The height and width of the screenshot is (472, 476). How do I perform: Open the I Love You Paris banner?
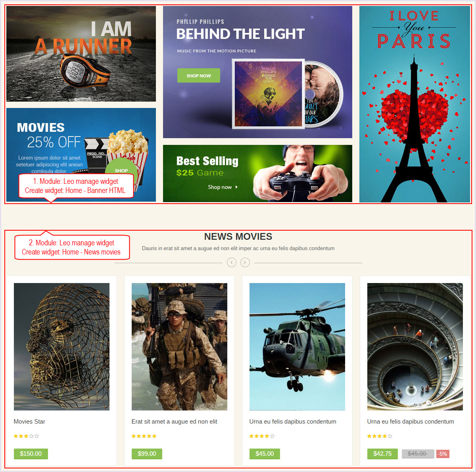[415, 104]
